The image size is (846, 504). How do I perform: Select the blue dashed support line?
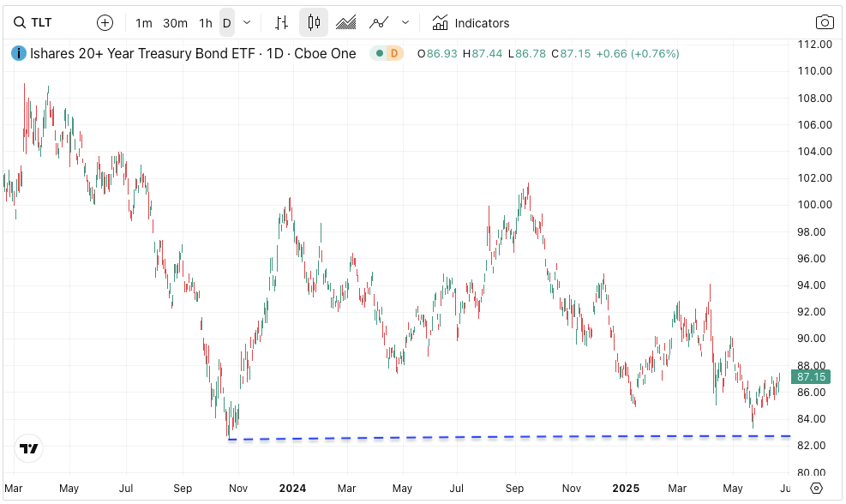514,437
